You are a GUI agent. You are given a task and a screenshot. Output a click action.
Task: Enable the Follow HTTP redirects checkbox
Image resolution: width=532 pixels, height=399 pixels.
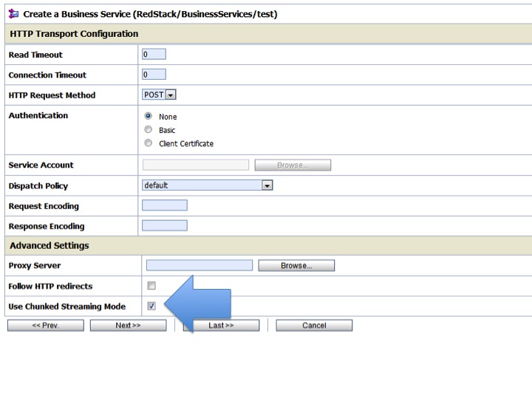point(151,286)
